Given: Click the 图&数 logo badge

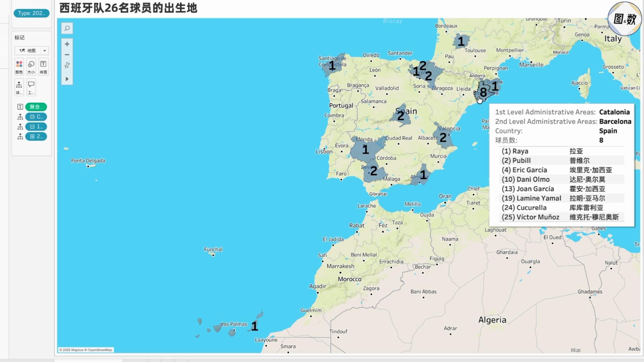Looking at the screenshot, I should (x=625, y=19).
